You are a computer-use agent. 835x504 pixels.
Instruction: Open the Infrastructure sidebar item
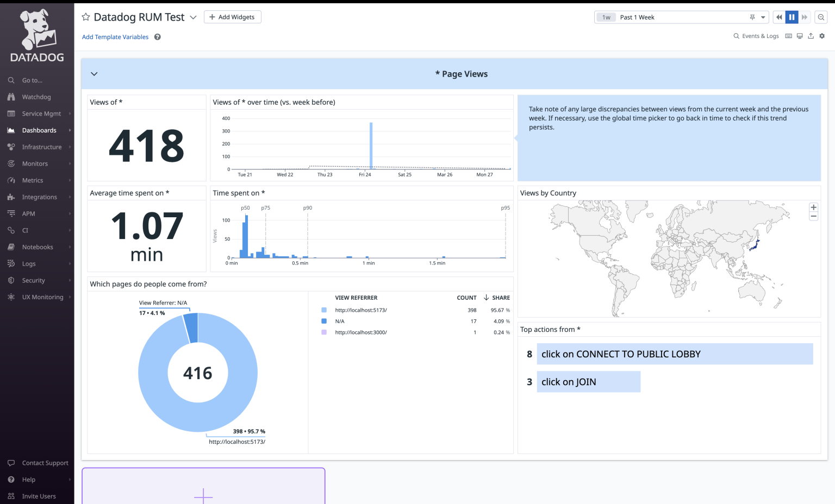point(41,147)
